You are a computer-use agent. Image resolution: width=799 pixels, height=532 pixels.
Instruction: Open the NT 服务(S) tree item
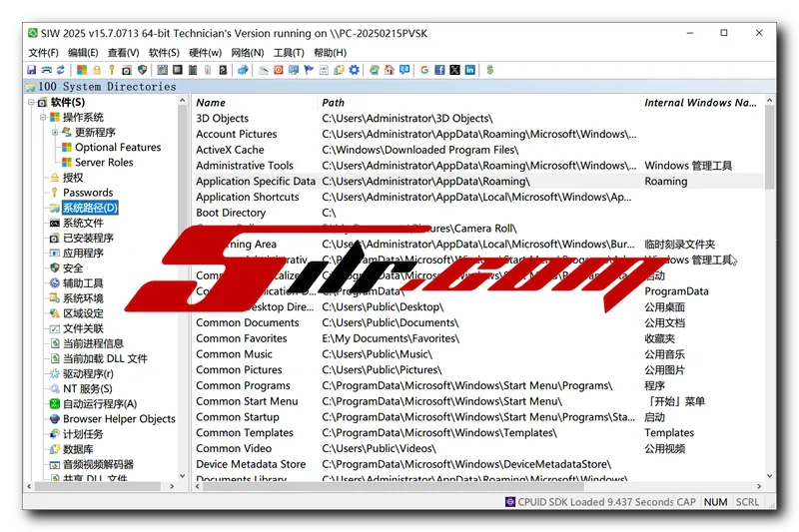click(87, 389)
